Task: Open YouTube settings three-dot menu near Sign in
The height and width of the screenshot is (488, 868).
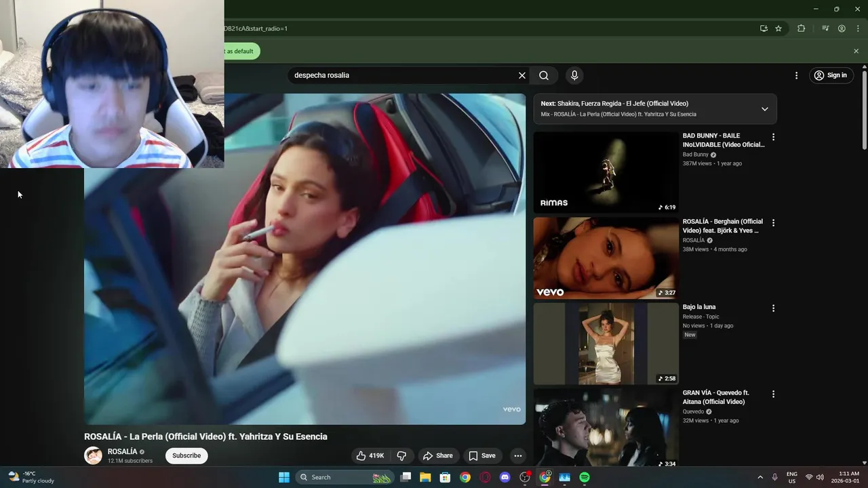Action: (x=796, y=75)
